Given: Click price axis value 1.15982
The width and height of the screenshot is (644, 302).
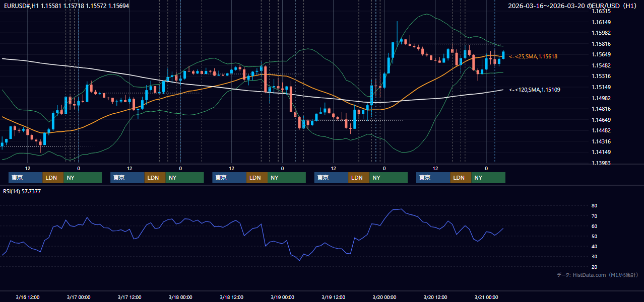Looking at the screenshot, I should point(601,33).
